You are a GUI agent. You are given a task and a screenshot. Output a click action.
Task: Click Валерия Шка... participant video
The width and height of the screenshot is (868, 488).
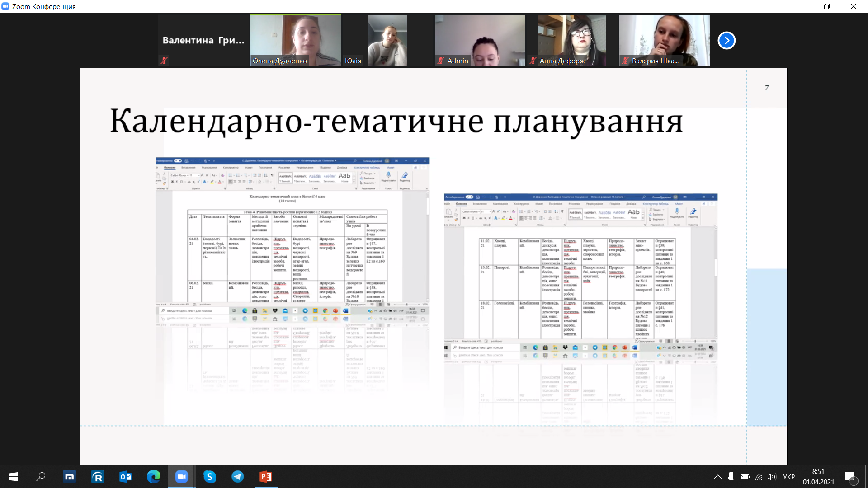(664, 40)
